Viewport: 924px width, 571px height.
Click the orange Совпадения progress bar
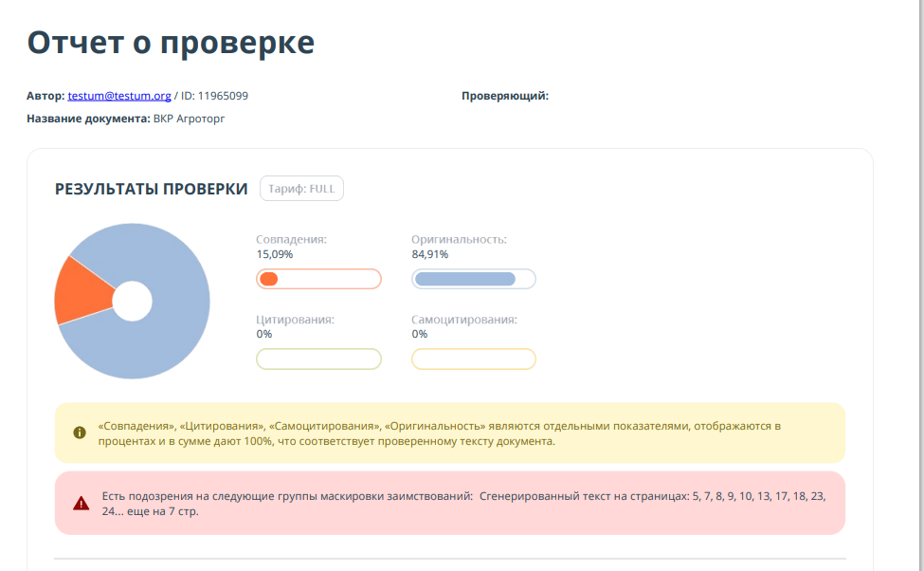tap(318, 279)
